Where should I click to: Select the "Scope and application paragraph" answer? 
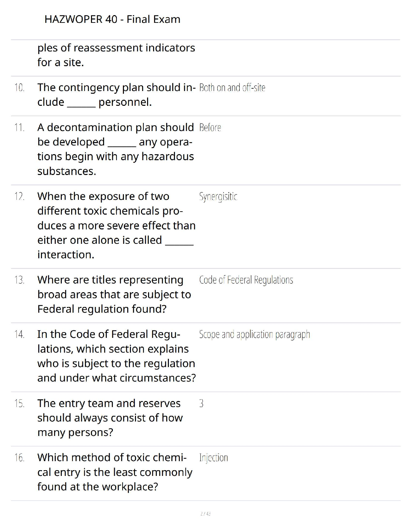point(254,335)
